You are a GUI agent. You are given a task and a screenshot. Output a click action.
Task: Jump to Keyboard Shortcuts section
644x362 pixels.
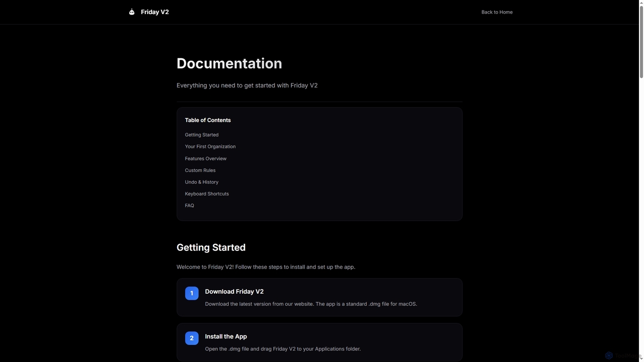[206, 194]
